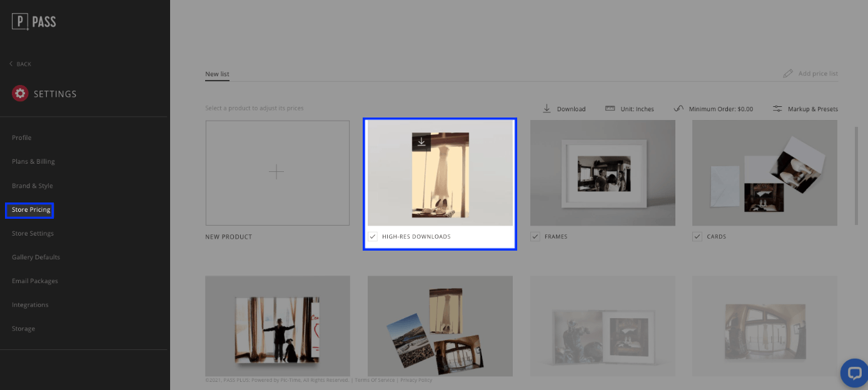Click the FRAMES label text
The image size is (868, 390).
[556, 237]
